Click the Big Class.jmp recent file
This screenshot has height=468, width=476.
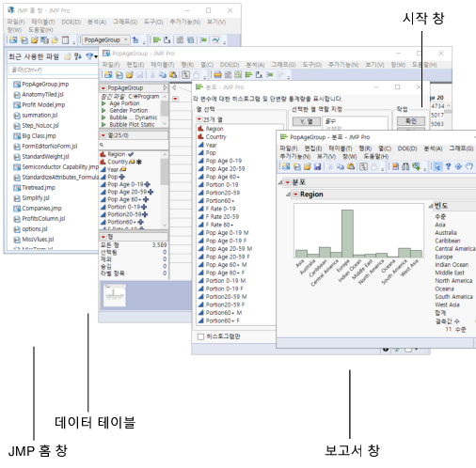39,135
